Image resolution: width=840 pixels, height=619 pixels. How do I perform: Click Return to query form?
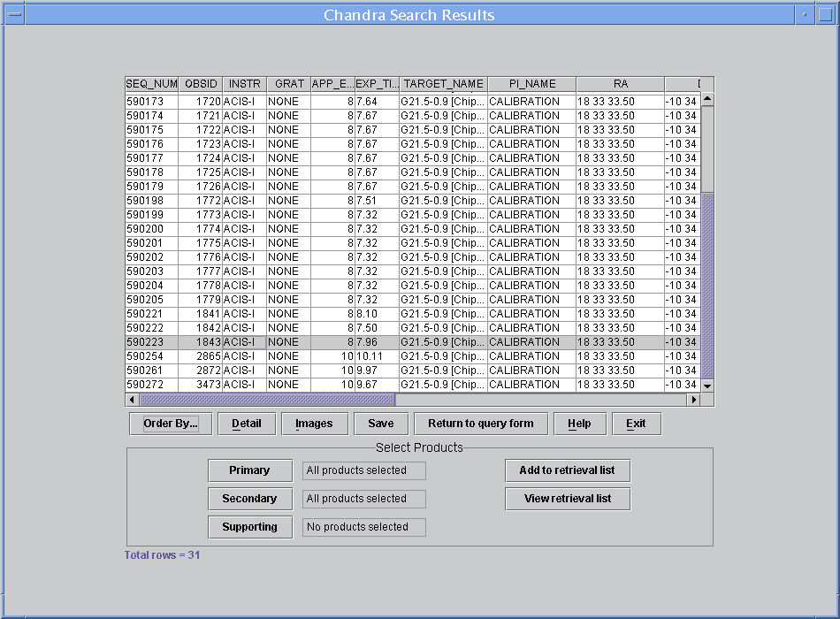coord(481,424)
